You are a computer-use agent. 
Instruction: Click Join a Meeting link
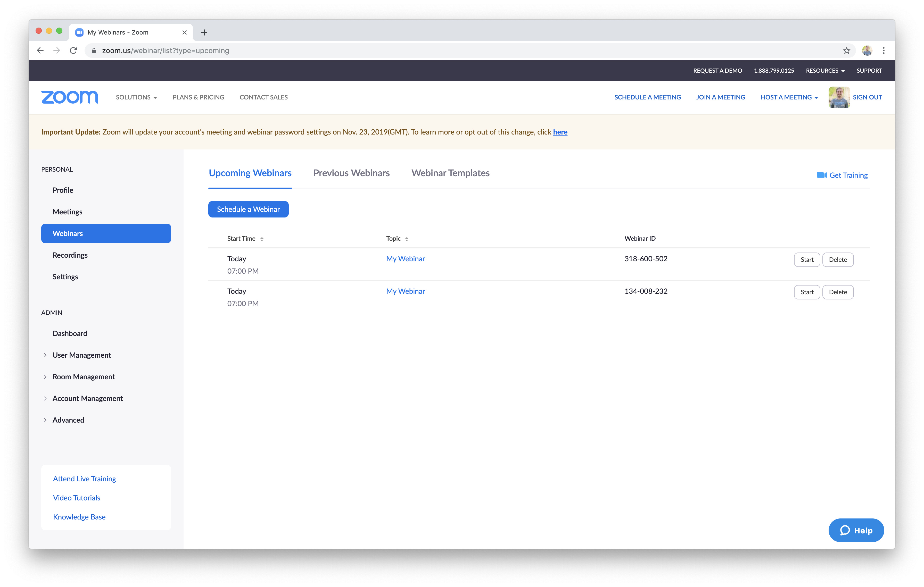click(x=720, y=97)
